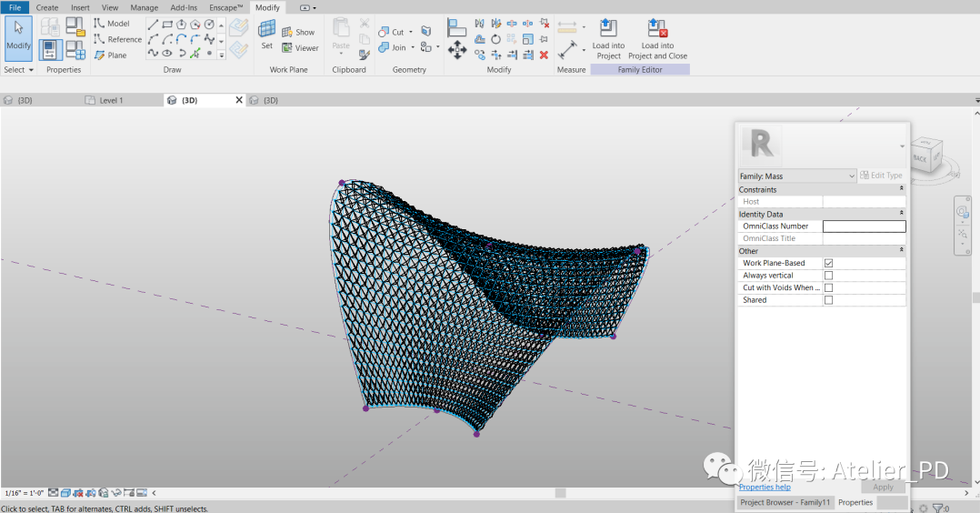Open the Workplane Viewer

click(300, 47)
